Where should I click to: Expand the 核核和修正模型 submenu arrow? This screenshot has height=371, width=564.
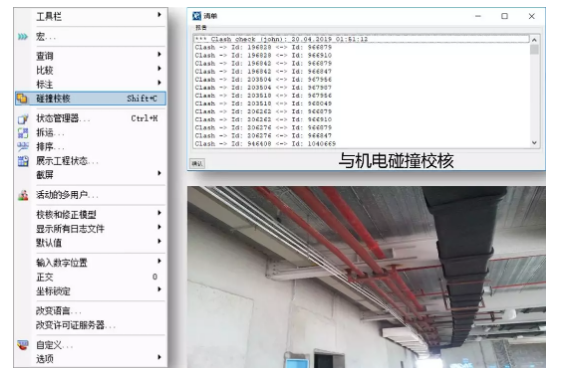point(159,213)
